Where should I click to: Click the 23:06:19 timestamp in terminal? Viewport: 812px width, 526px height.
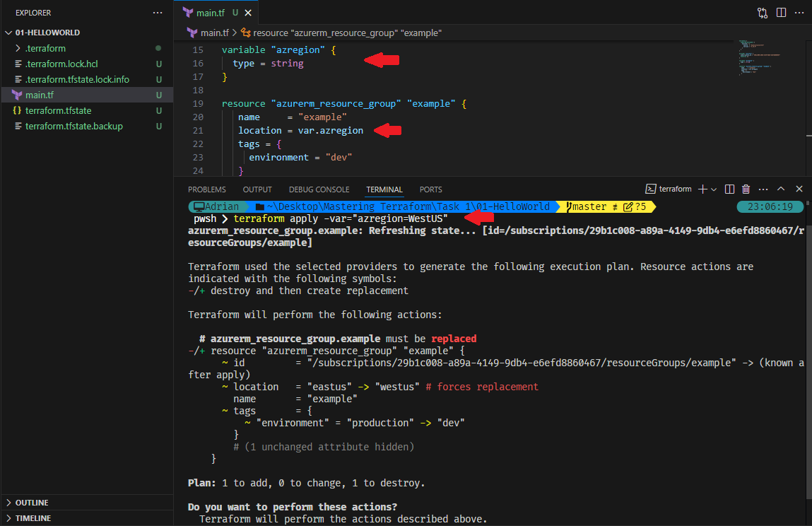(x=770, y=206)
